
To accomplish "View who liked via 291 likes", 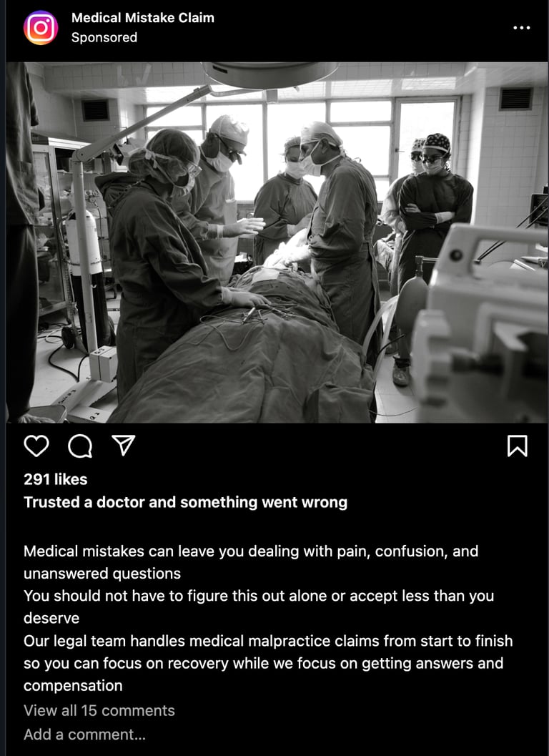I will [x=56, y=479].
